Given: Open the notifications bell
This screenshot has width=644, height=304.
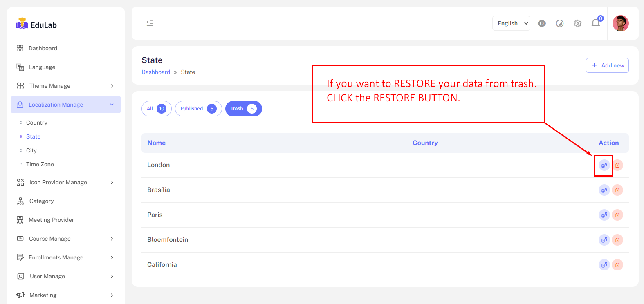Looking at the screenshot, I should [596, 23].
